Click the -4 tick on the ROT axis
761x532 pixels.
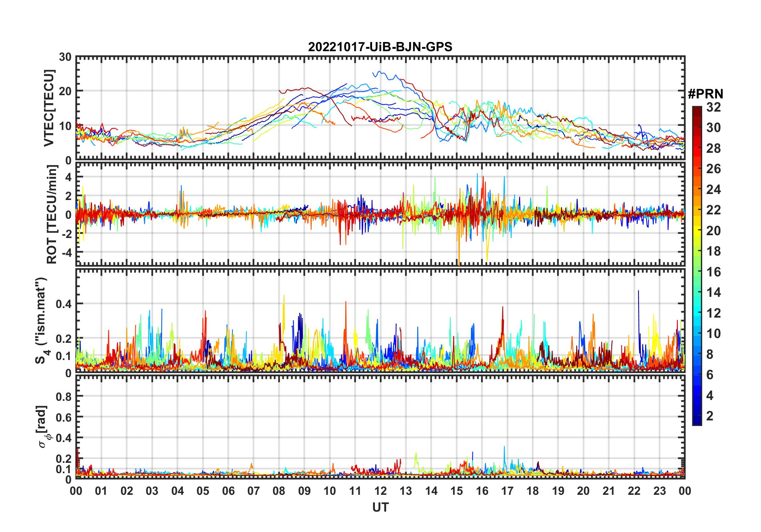(66, 253)
